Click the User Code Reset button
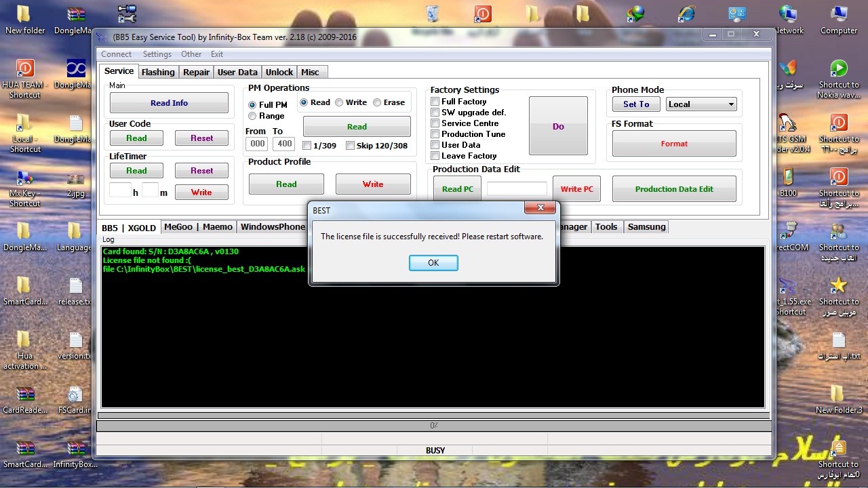Viewport: 868px width, 488px height. click(201, 138)
